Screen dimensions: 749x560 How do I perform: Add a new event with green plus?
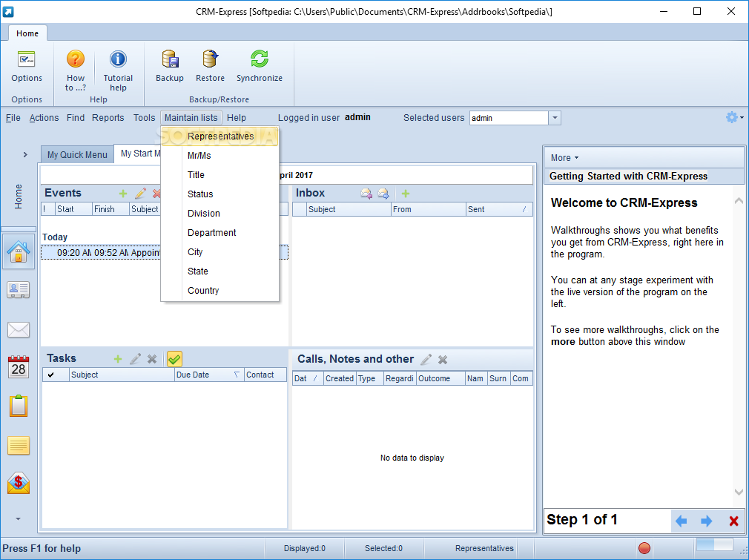click(123, 194)
